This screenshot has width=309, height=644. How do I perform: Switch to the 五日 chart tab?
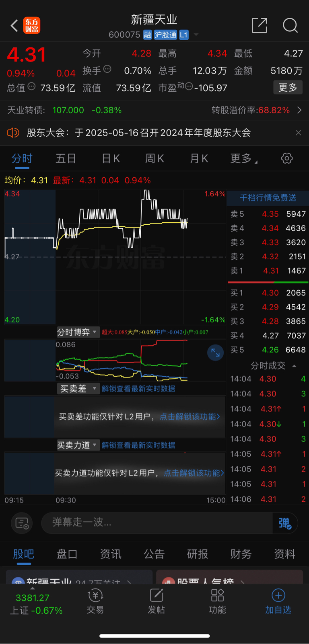coord(66,158)
